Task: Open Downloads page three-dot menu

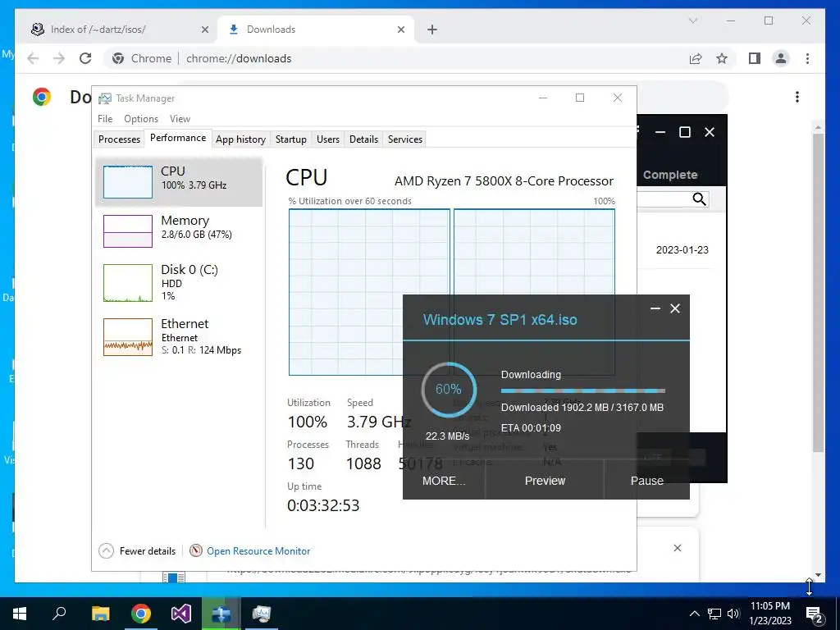Action: click(x=797, y=97)
